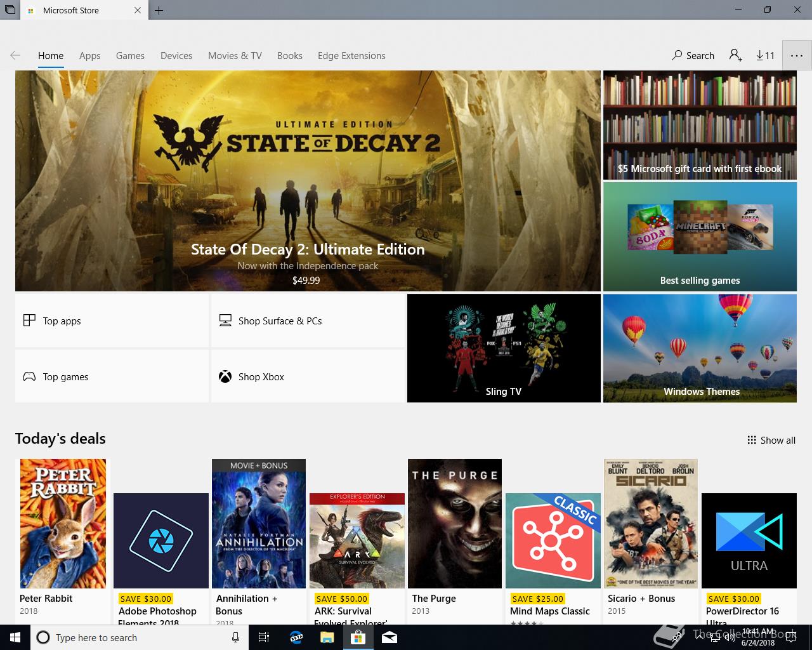812x650 pixels.
Task: Switch to the Games tab
Action: 130,56
